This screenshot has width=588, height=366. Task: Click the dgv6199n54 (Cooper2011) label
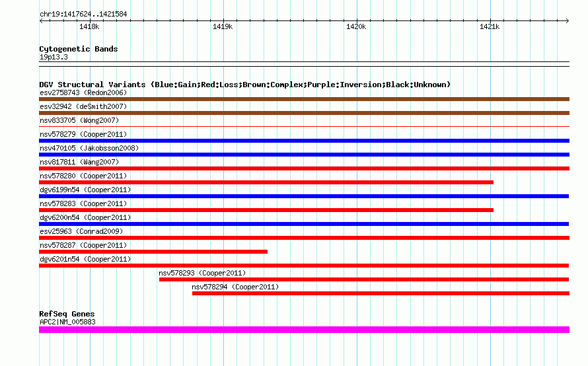tap(85, 190)
